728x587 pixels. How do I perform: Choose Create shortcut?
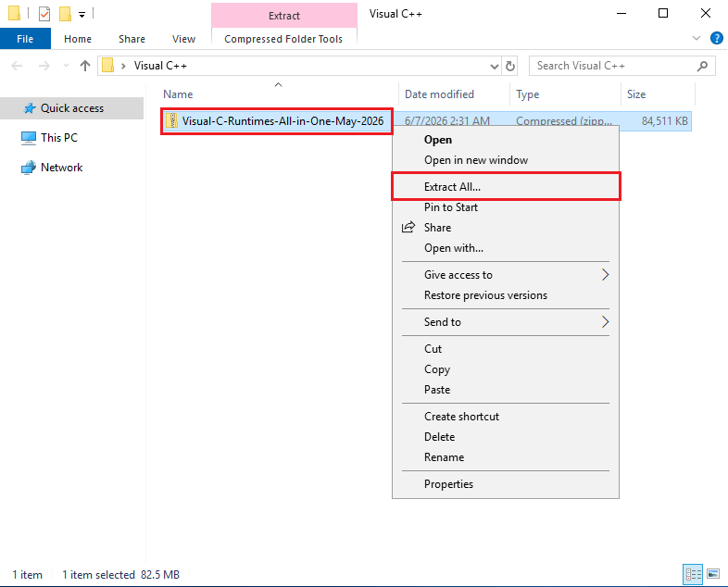[506, 417]
